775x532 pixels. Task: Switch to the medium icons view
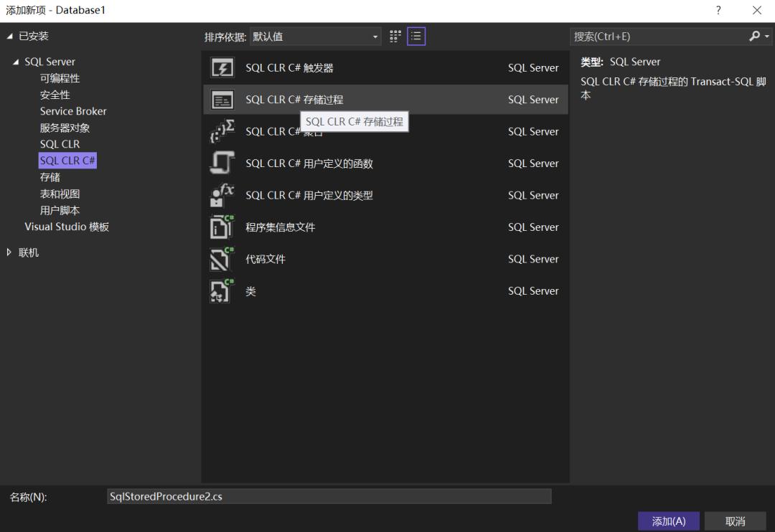[394, 36]
